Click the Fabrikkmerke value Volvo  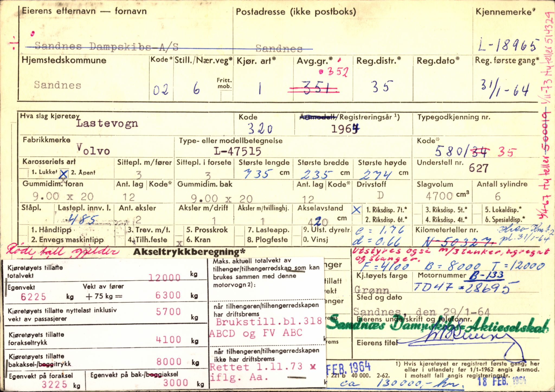click(93, 149)
